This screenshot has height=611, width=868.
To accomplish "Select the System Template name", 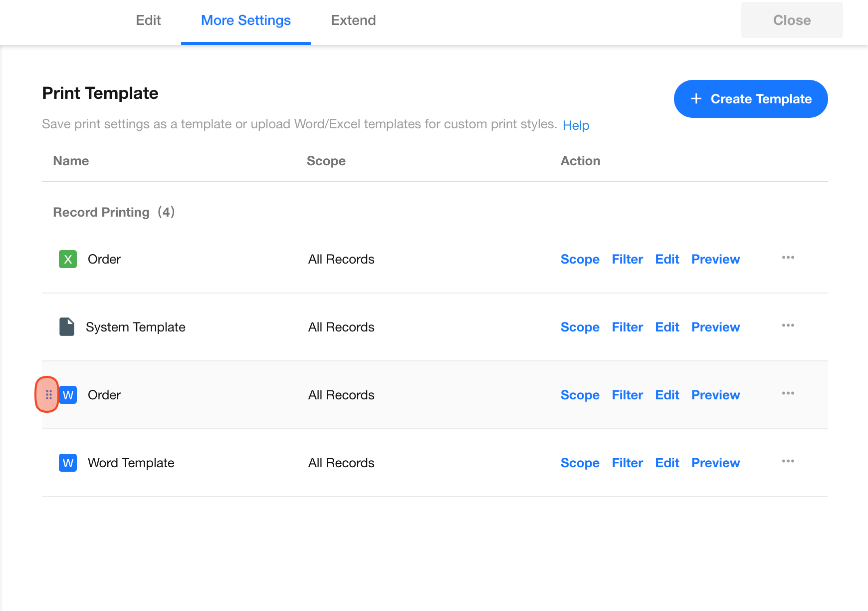I will click(x=136, y=327).
